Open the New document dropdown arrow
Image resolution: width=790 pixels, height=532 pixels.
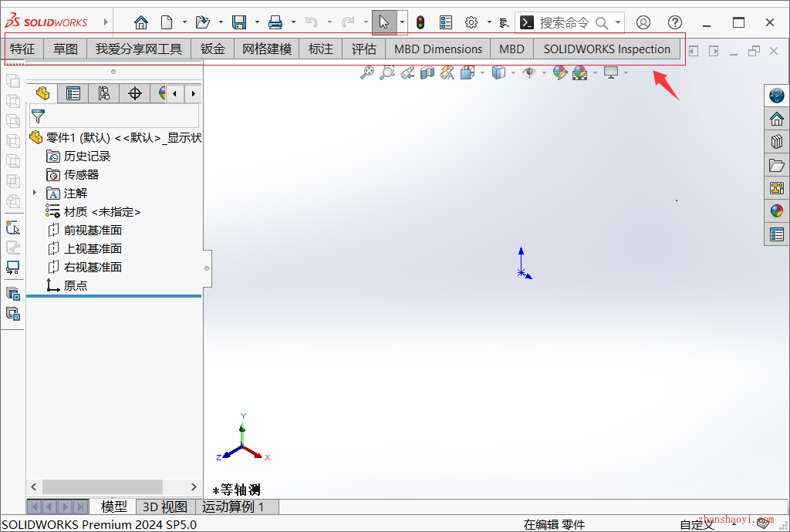pos(184,22)
